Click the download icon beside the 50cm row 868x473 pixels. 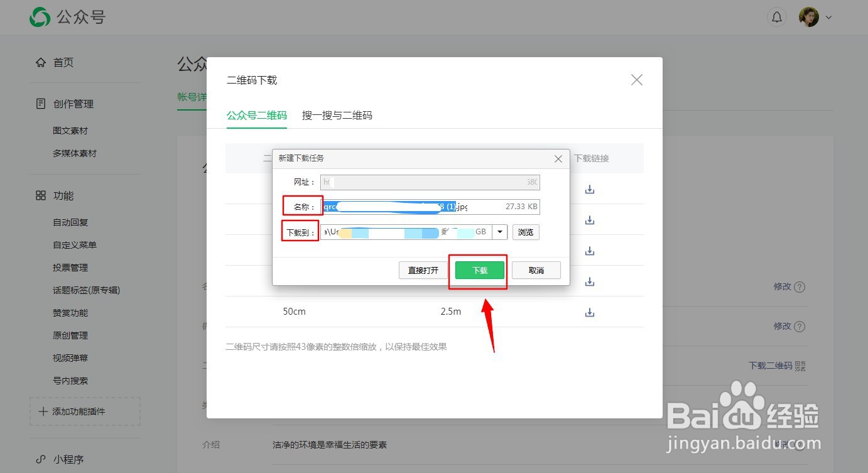click(x=589, y=312)
